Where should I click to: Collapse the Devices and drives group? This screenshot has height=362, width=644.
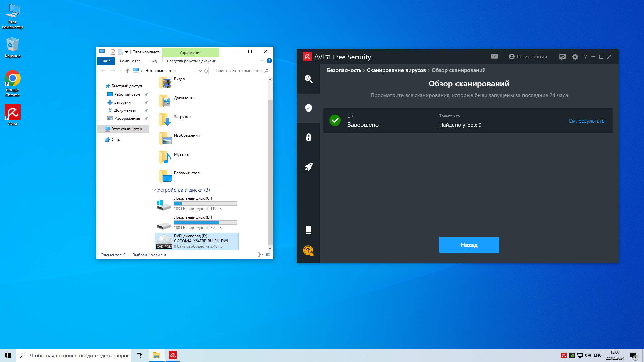154,190
